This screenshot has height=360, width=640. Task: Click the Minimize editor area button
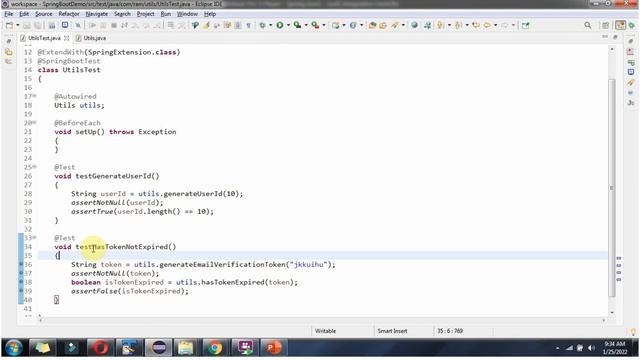click(x=605, y=37)
